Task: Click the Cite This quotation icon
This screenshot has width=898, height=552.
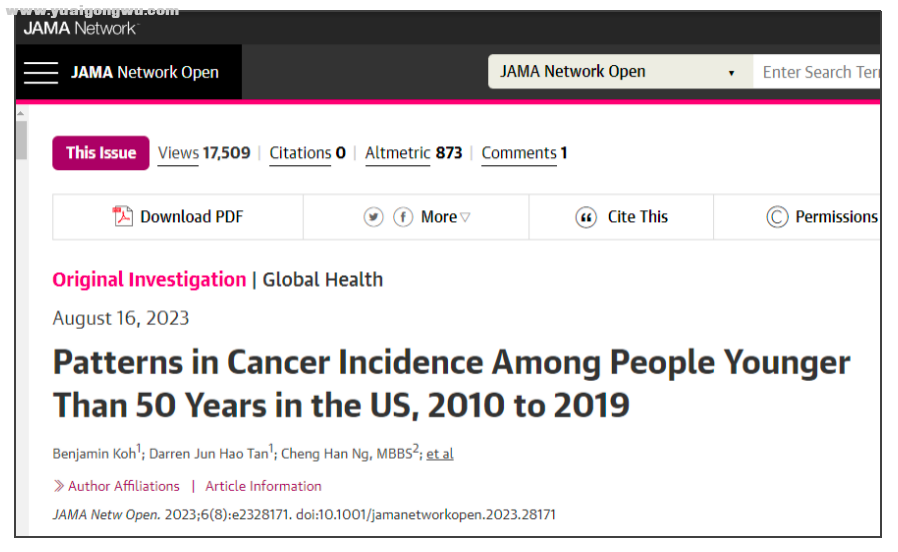Action: (x=586, y=217)
